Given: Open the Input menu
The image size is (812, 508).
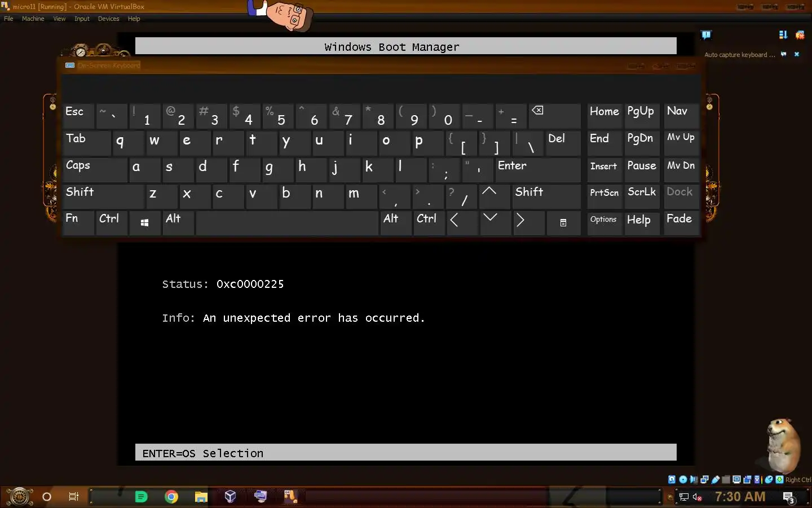Looking at the screenshot, I should pyautogui.click(x=82, y=19).
